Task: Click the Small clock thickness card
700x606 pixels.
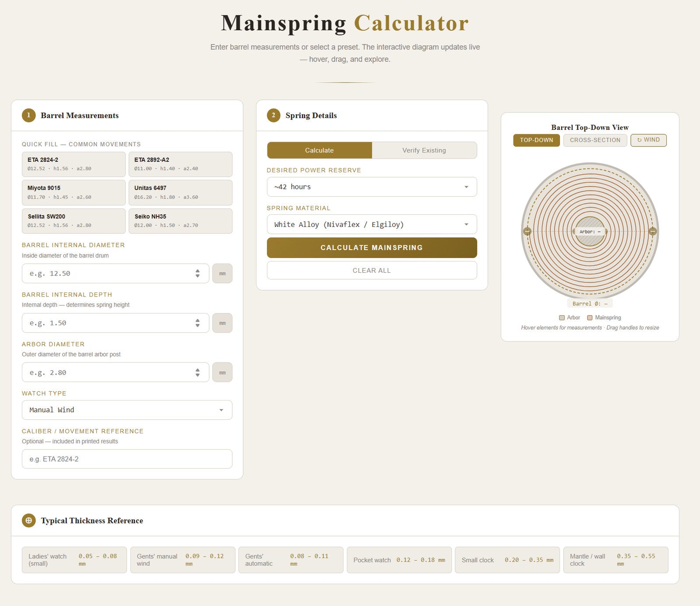Action: click(x=507, y=560)
